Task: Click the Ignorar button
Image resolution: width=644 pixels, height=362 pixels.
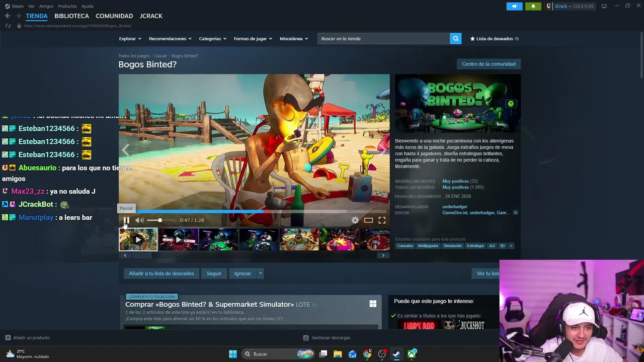Action: click(x=243, y=274)
